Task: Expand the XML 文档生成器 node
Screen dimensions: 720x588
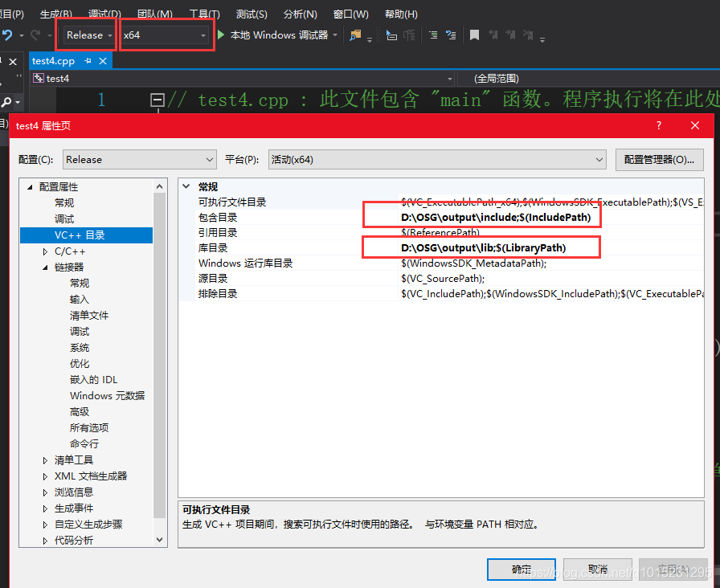Action: pos(45,476)
